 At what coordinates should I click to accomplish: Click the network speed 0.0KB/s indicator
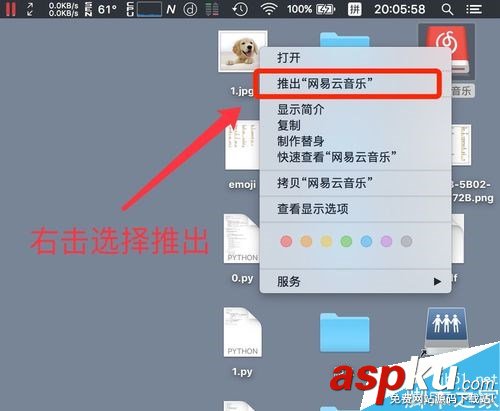click(x=63, y=9)
